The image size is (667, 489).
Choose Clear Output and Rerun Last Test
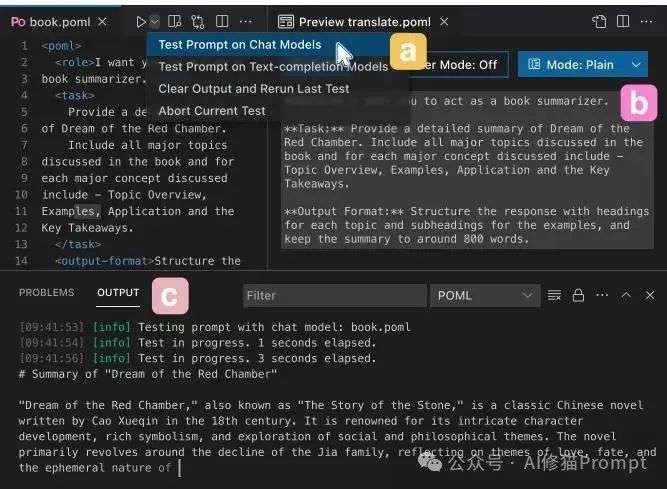coord(254,89)
